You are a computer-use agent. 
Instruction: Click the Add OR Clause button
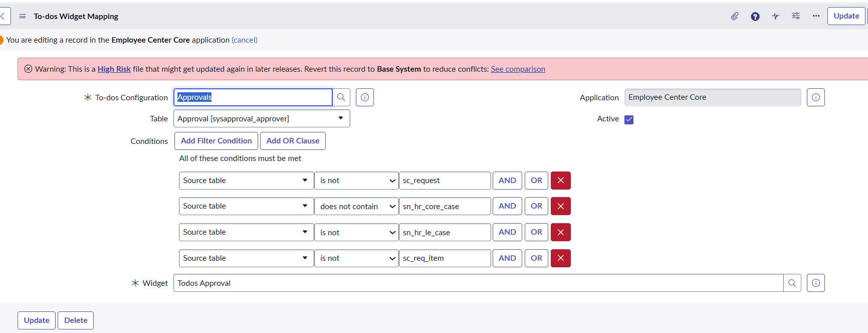tap(293, 141)
